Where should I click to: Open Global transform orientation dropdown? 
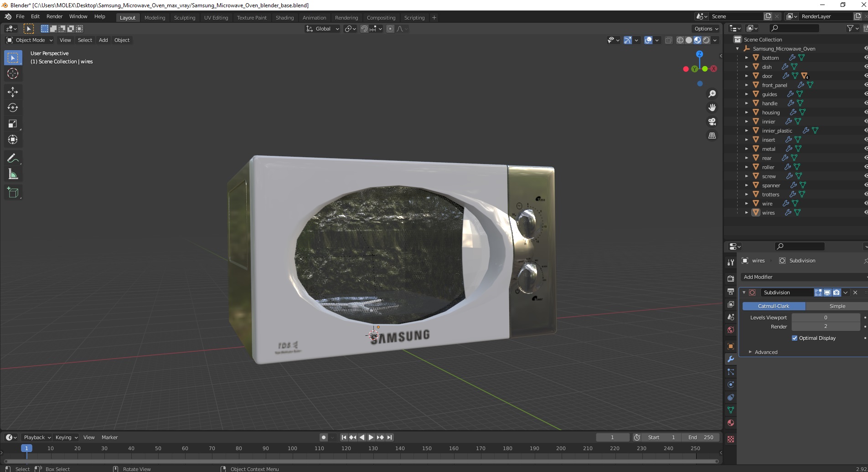(x=322, y=29)
